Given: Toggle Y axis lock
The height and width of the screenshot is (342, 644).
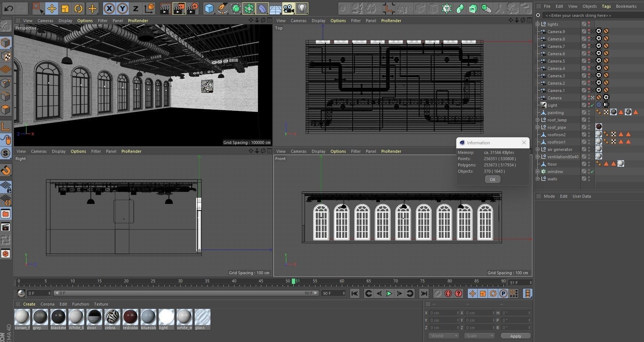Looking at the screenshot, I should [122, 8].
